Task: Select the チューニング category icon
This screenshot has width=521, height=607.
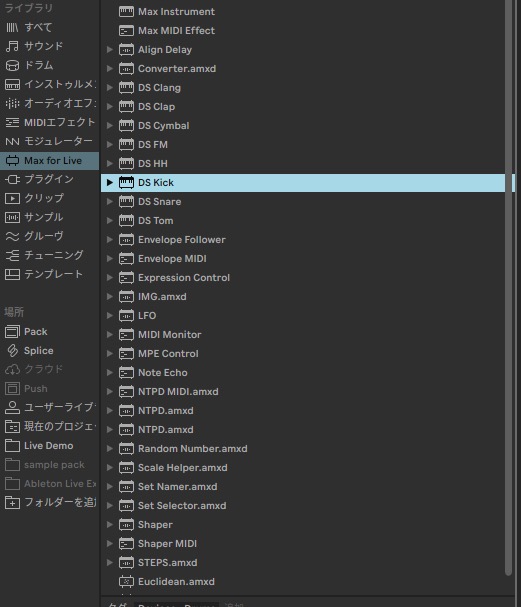Action: click(x=12, y=255)
